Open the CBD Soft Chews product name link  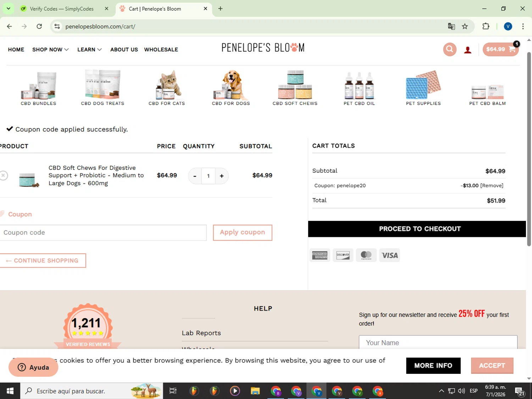click(96, 176)
